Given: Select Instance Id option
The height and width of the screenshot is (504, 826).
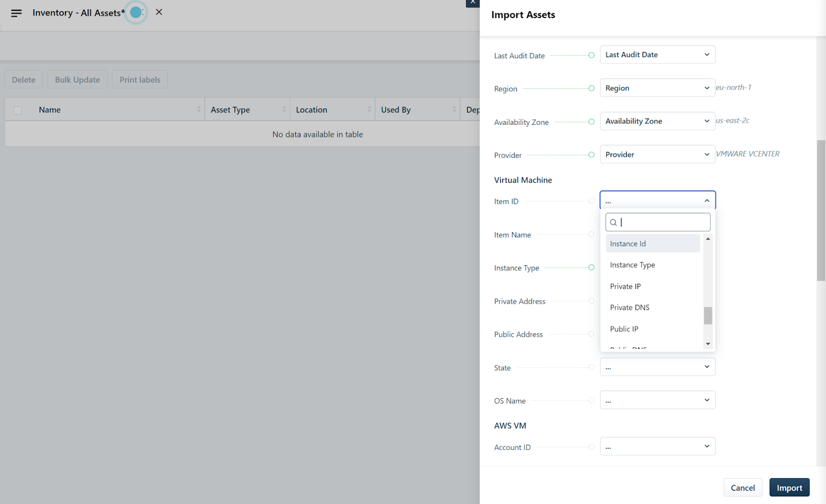Looking at the screenshot, I should [653, 243].
